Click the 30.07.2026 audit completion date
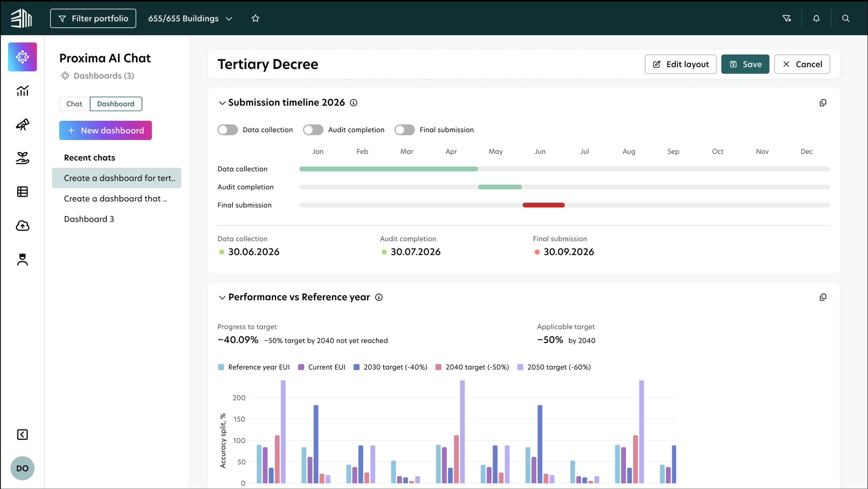868x489 pixels. pos(416,252)
